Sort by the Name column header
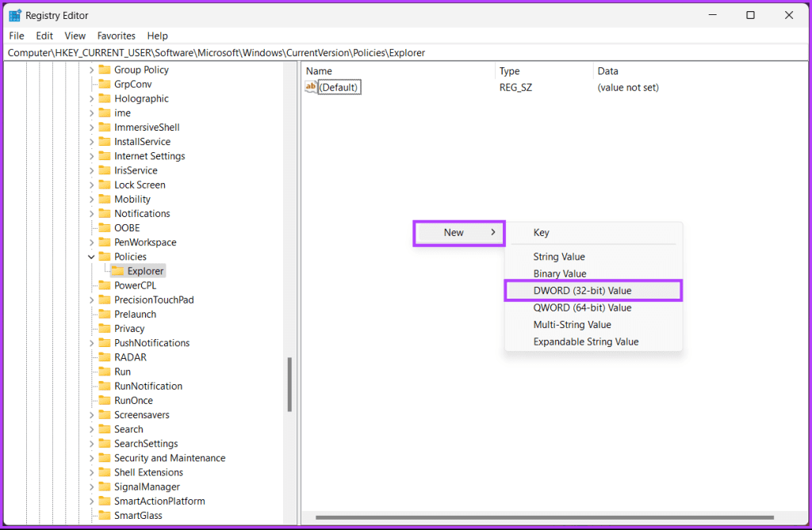This screenshot has width=812, height=530. coord(318,71)
